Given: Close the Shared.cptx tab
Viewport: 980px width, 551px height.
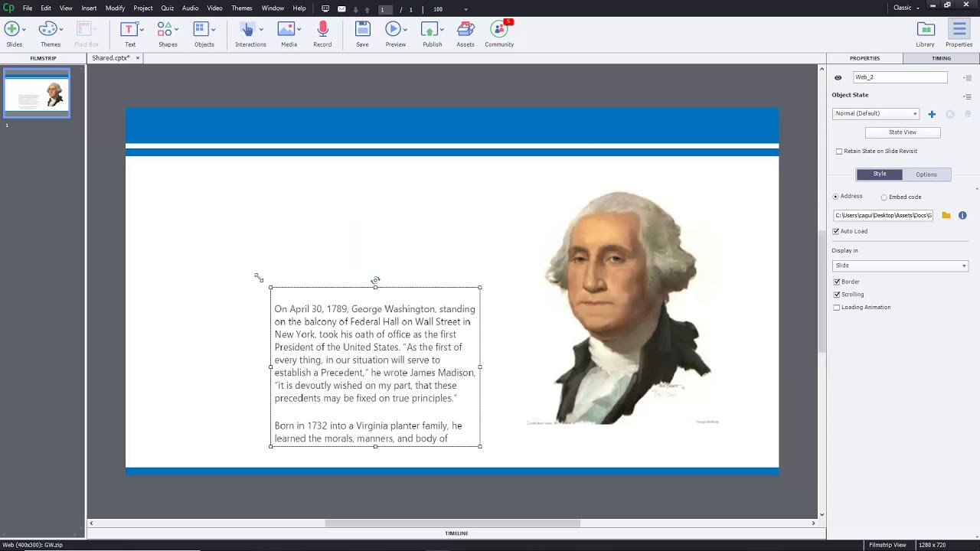Looking at the screenshot, I should point(138,58).
